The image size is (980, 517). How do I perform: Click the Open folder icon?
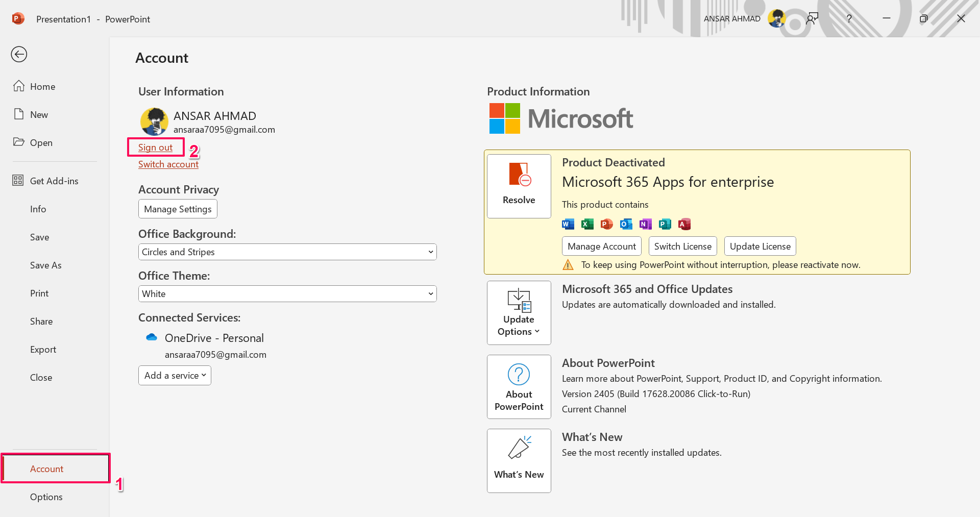tap(19, 142)
